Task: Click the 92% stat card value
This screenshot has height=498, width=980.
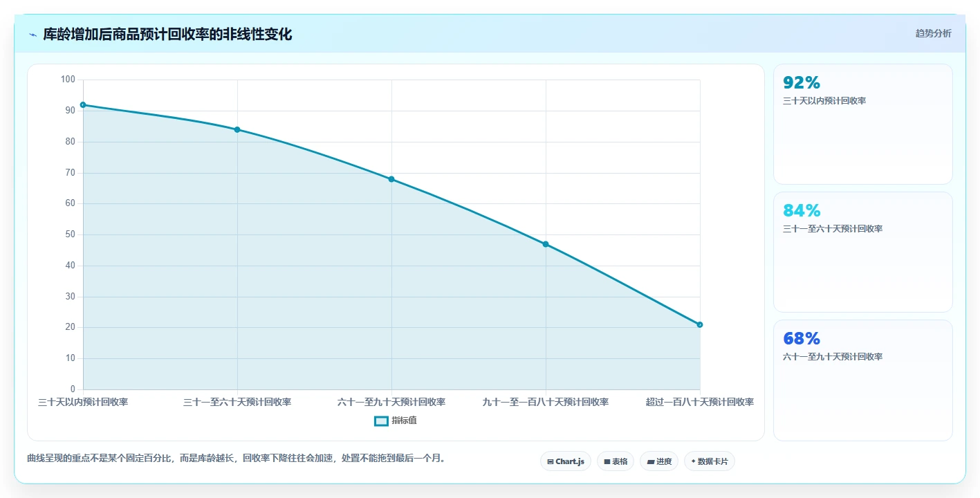Action: [802, 83]
